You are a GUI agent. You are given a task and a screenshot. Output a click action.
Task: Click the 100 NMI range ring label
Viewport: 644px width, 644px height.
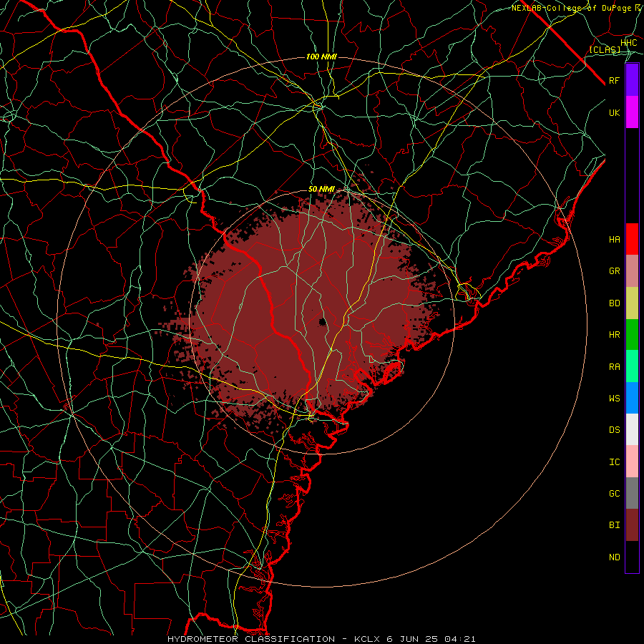(321, 57)
